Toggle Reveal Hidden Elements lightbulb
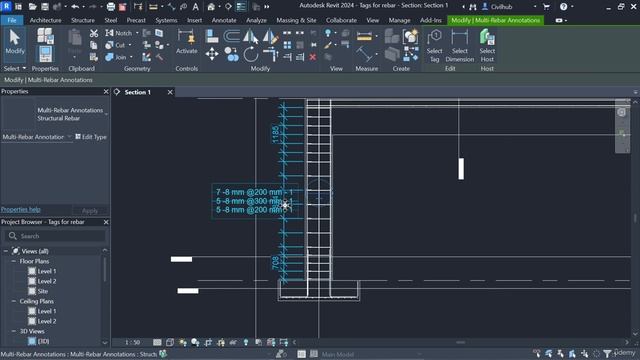Screen dimensions: 640x360 [x=246, y=342]
